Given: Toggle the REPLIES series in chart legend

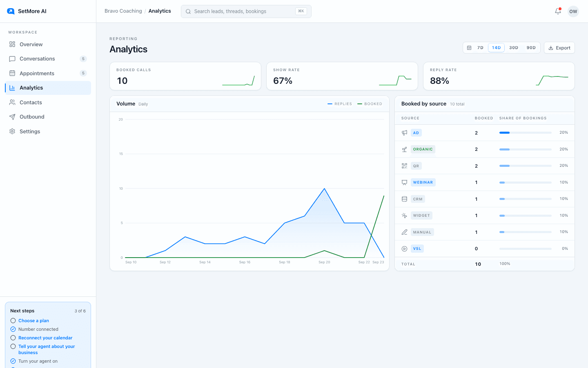Looking at the screenshot, I should pyautogui.click(x=340, y=104).
